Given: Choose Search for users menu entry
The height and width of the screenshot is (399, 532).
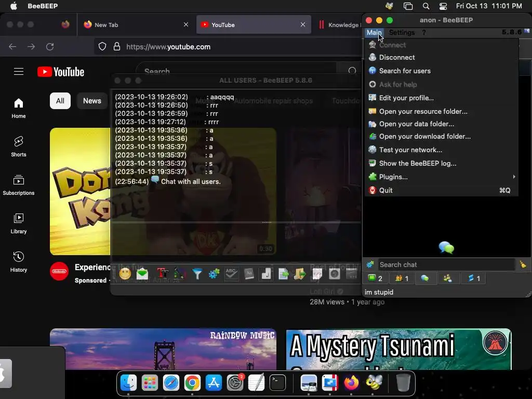Looking at the screenshot, I should coord(441,71).
